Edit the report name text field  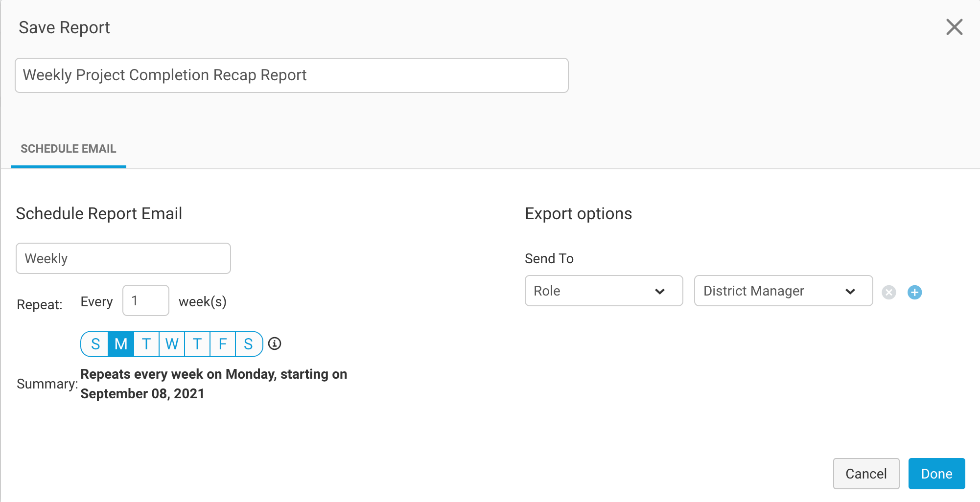pos(291,75)
